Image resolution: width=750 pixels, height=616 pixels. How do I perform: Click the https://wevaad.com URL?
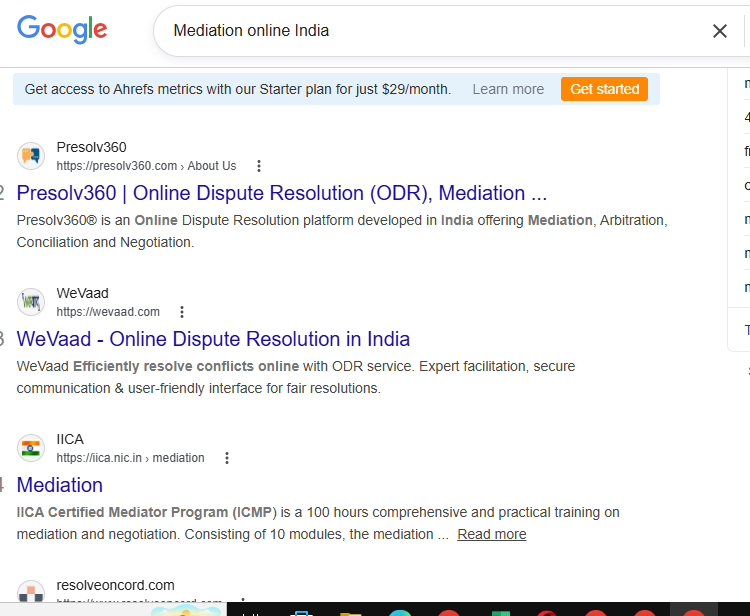click(x=108, y=312)
